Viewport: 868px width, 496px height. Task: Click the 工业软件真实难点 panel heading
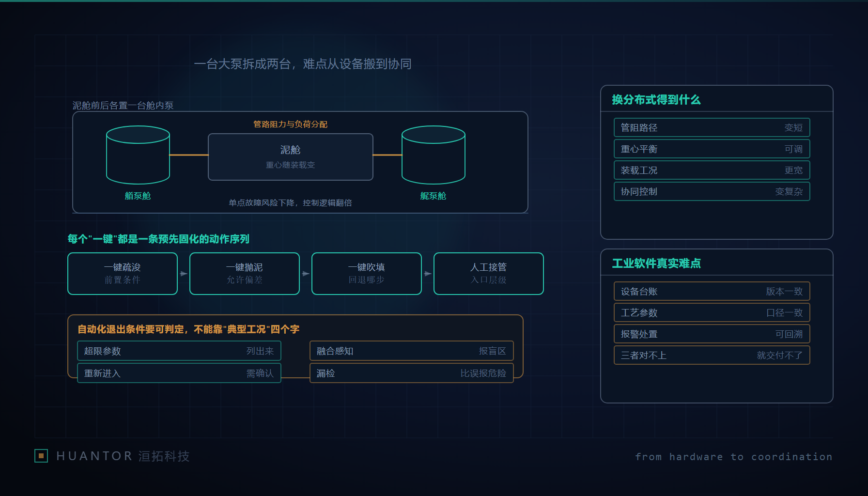[656, 263]
